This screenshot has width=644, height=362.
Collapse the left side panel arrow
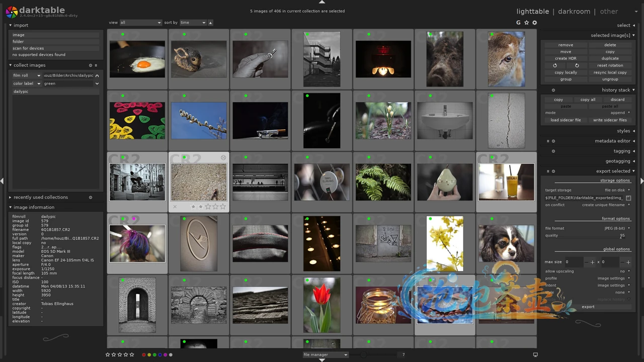pyautogui.click(x=2, y=181)
